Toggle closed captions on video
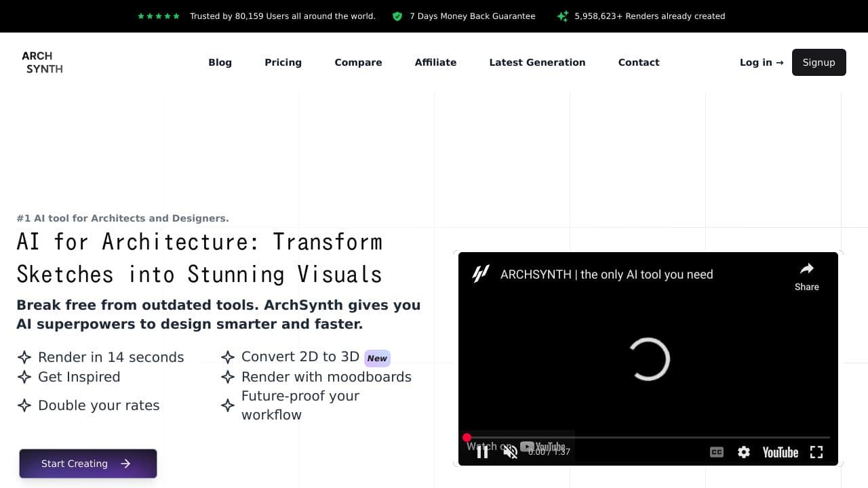The width and height of the screenshot is (868, 488). [717, 452]
